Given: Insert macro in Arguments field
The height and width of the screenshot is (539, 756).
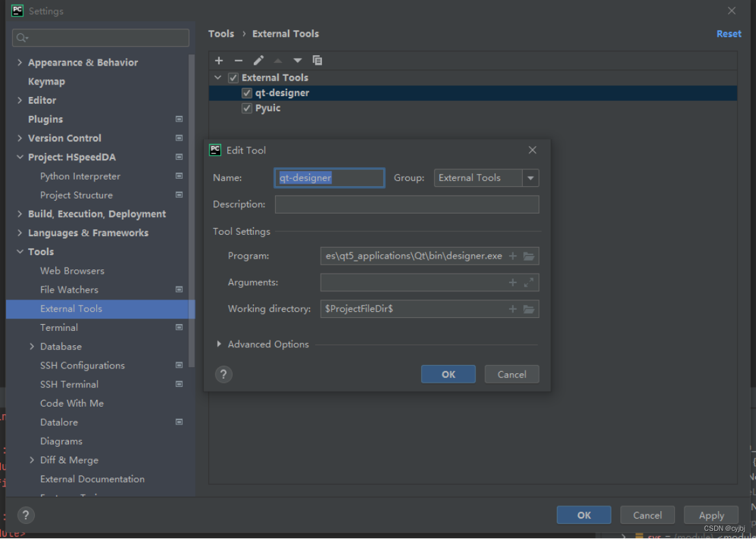Looking at the screenshot, I should pos(512,282).
